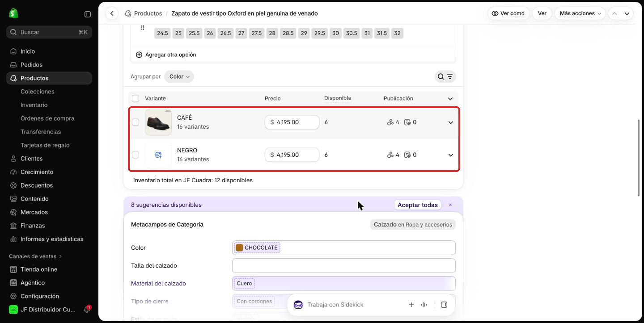Open notifications bell icon
Screen dimensions: 644x323
click(x=87, y=310)
